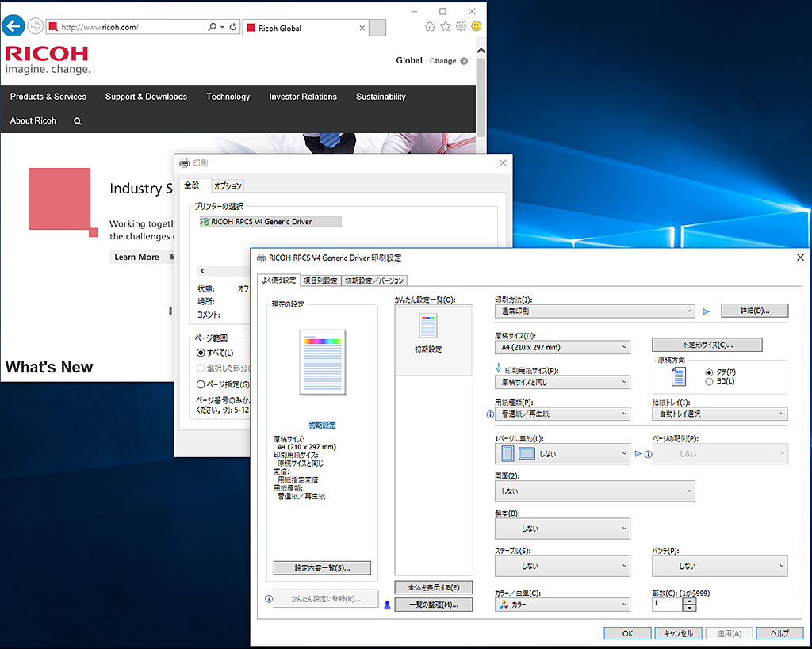Open the カラー／白黒 color mode dropdown
Image resolution: width=812 pixels, height=649 pixels.
(x=562, y=605)
